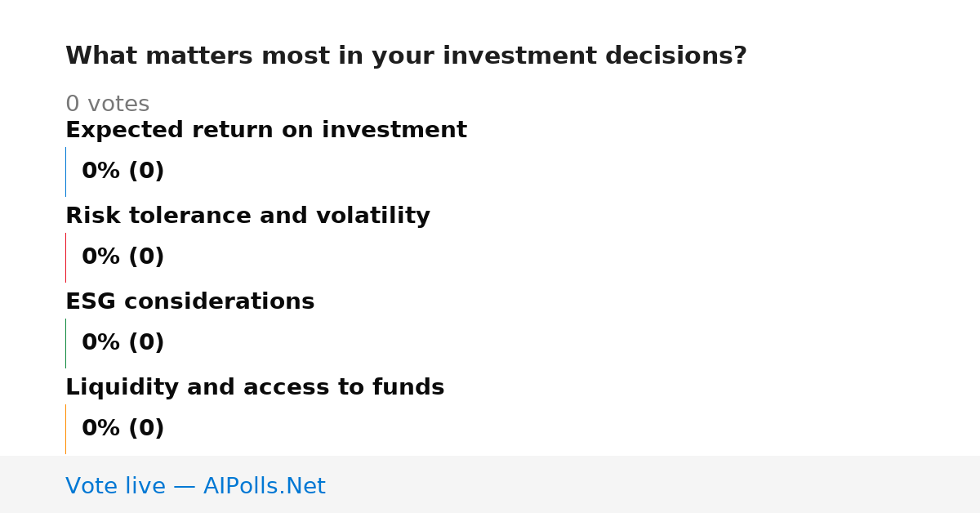Click the 0% (0) result for ESG considerations
Viewport: 980px width, 513px height.
coord(122,343)
